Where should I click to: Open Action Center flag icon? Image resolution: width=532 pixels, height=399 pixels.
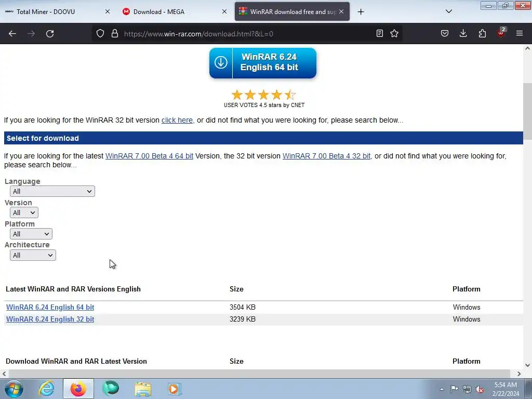(x=454, y=389)
